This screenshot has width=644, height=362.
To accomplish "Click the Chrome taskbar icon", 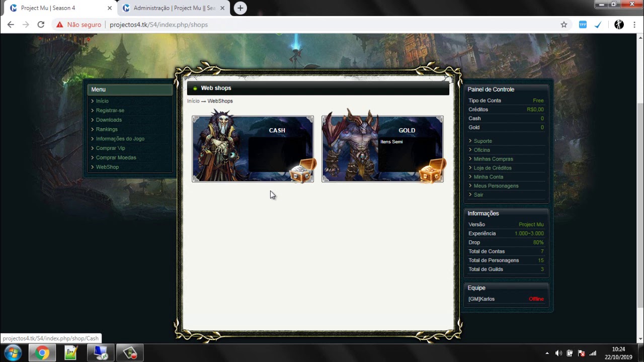I will point(42,353).
